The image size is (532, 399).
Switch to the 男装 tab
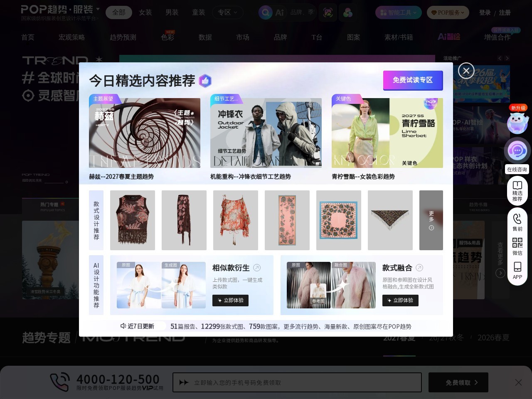point(172,12)
